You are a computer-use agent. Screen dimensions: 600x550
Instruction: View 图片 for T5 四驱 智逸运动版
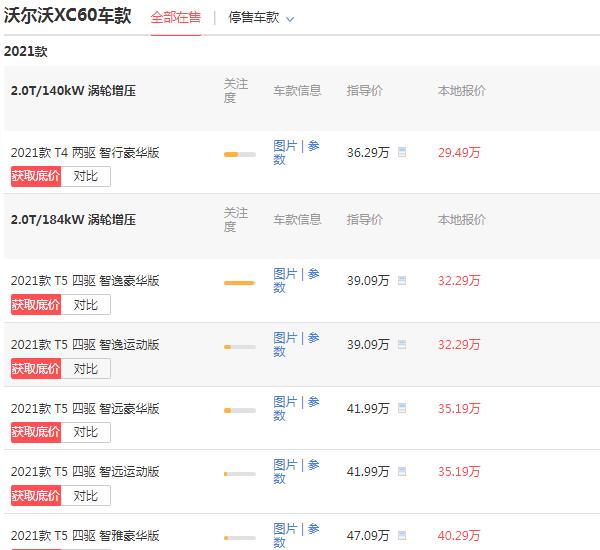[x=285, y=338]
